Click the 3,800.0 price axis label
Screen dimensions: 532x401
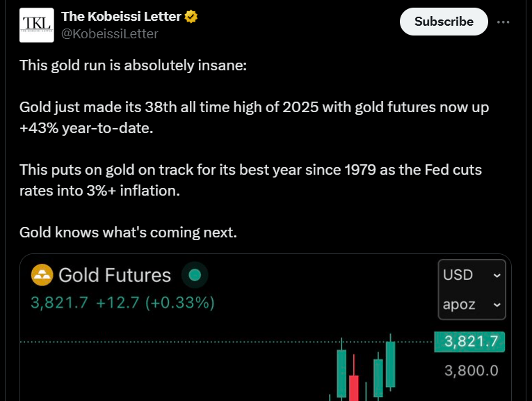[x=471, y=370]
